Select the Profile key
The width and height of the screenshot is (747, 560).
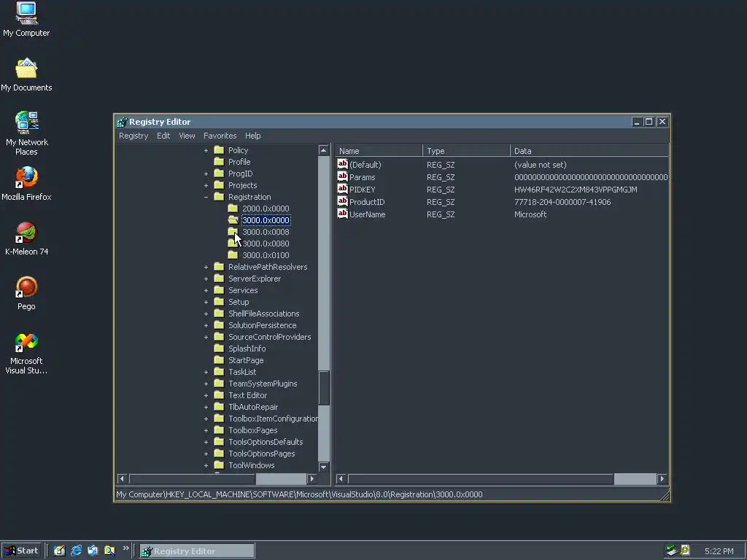click(x=239, y=162)
